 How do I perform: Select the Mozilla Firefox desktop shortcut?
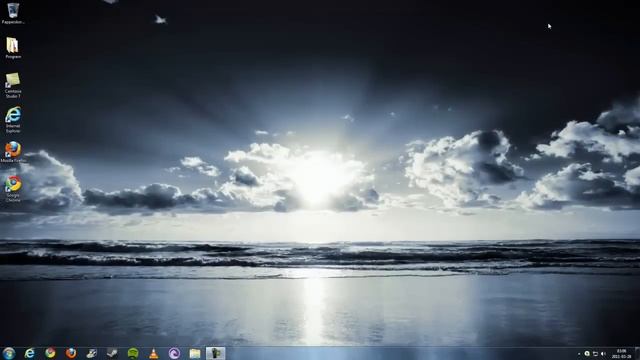click(x=13, y=152)
